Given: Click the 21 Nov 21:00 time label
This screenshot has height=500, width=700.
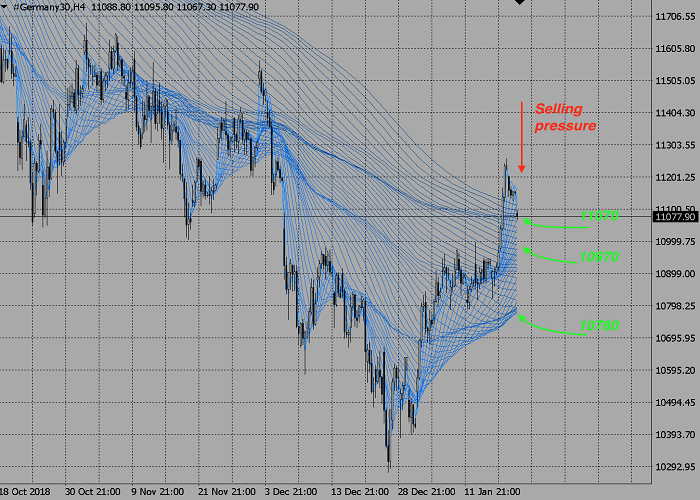Looking at the screenshot, I should point(227,492).
